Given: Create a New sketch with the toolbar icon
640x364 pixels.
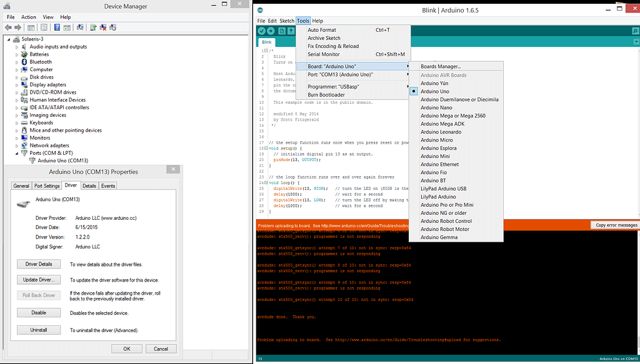Looking at the screenshot, I should pyautogui.click(x=282, y=31).
